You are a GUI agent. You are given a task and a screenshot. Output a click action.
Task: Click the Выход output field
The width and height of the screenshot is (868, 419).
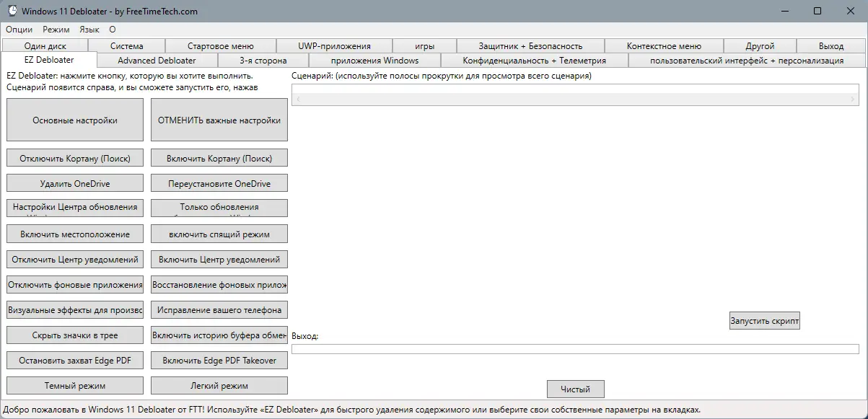tap(575, 349)
